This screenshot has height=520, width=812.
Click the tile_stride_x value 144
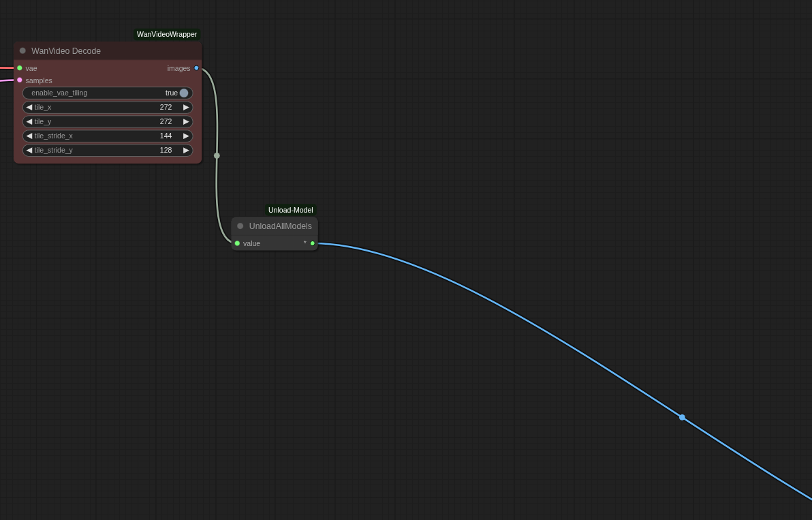click(166, 136)
